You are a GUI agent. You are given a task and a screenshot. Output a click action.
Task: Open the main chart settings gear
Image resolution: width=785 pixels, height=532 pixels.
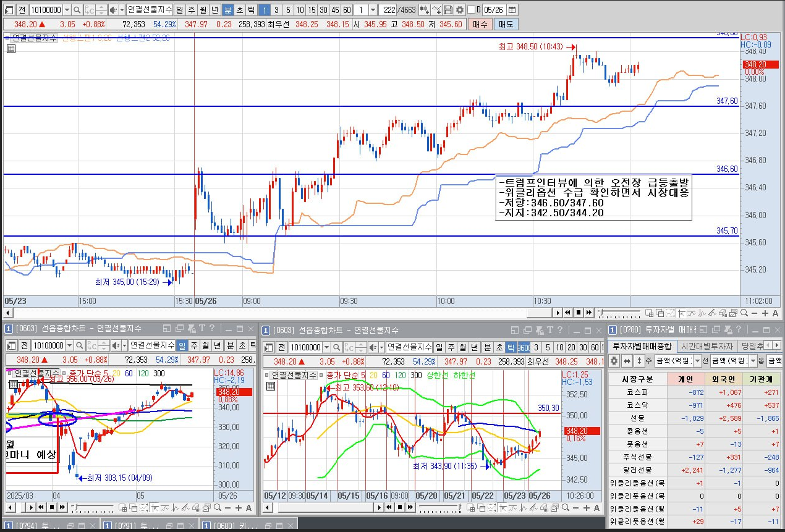460,10
